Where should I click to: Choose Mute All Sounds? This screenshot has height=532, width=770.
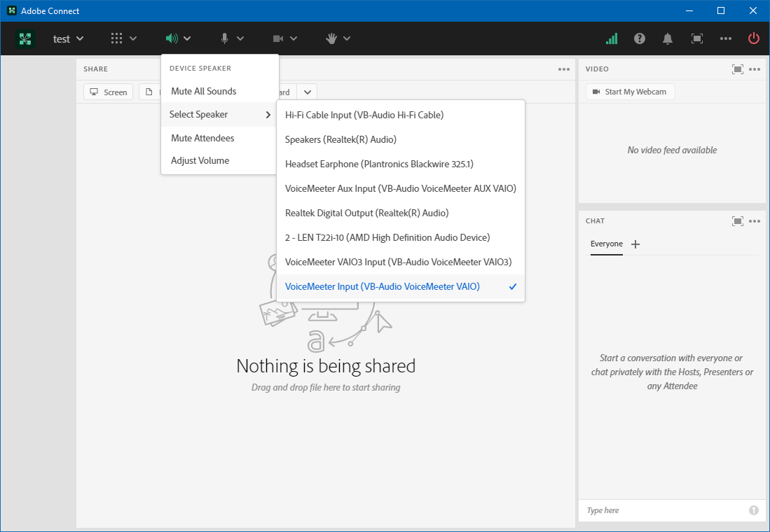point(219,91)
